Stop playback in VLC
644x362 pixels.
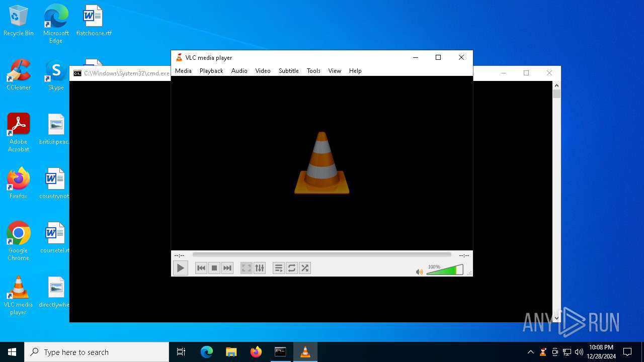pos(214,268)
